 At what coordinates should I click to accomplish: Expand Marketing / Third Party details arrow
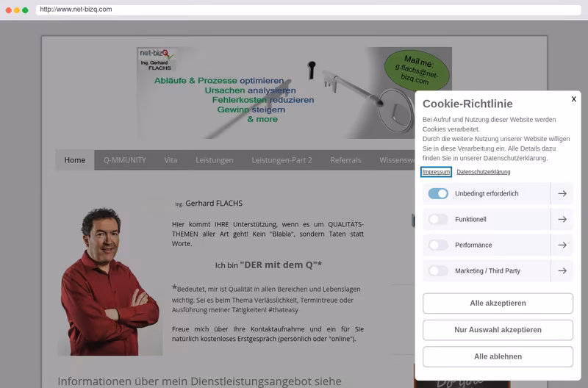click(x=562, y=270)
